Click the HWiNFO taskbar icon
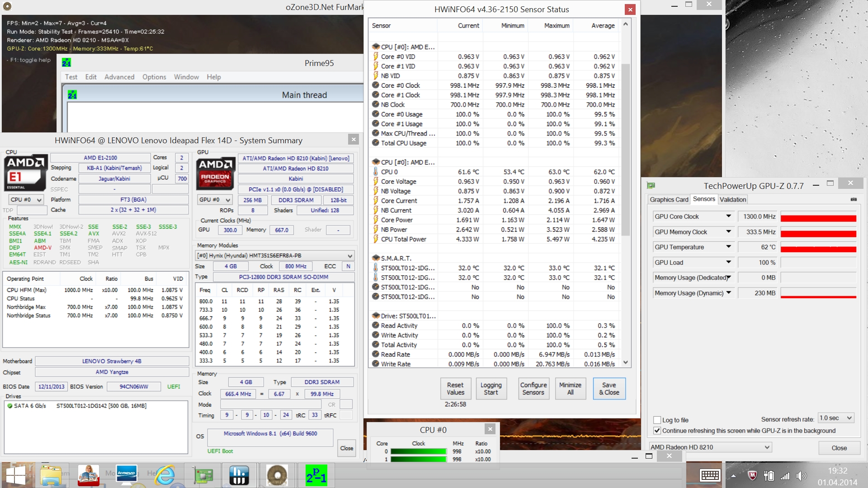868x488 pixels. pos(239,475)
